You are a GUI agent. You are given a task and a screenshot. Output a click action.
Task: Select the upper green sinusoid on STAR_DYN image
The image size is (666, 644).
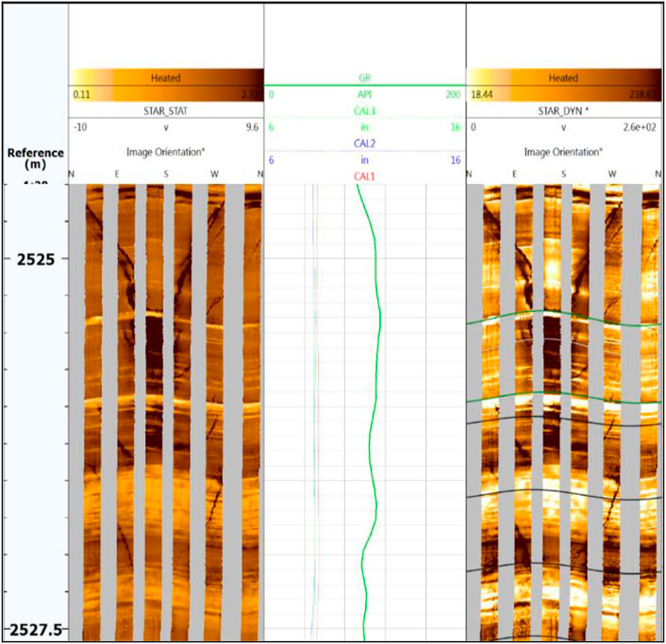click(x=564, y=319)
